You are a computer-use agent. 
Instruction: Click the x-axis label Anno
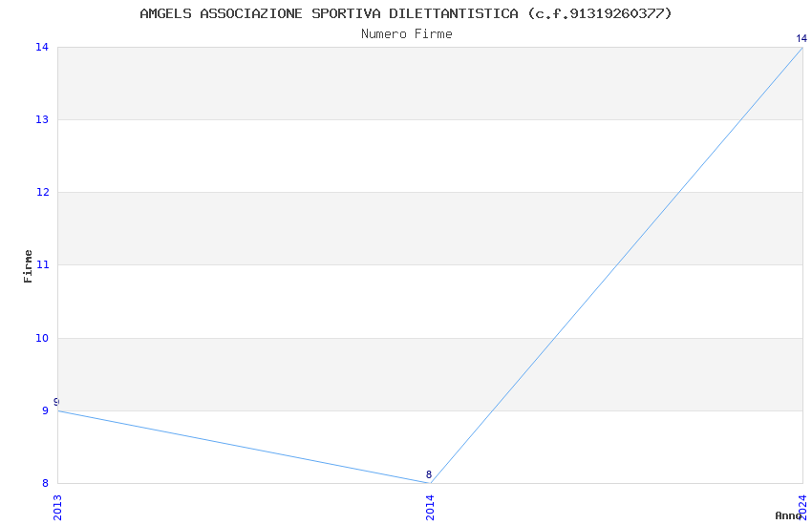coord(788,515)
